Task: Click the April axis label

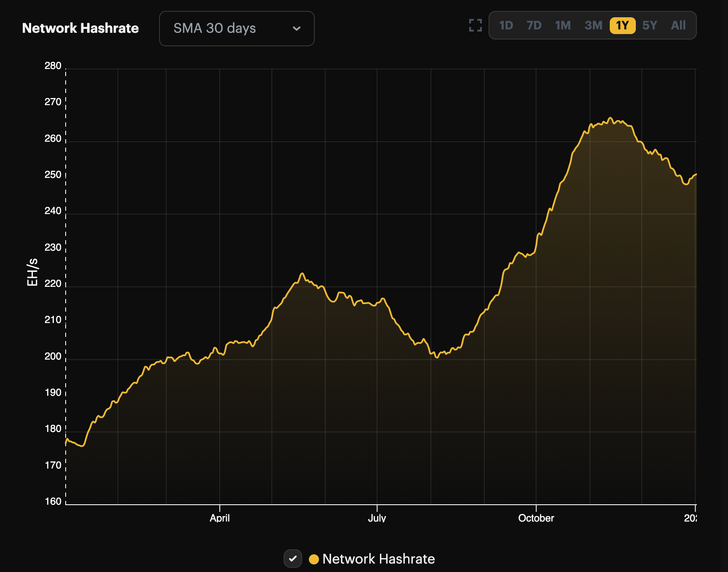Action: [221, 519]
